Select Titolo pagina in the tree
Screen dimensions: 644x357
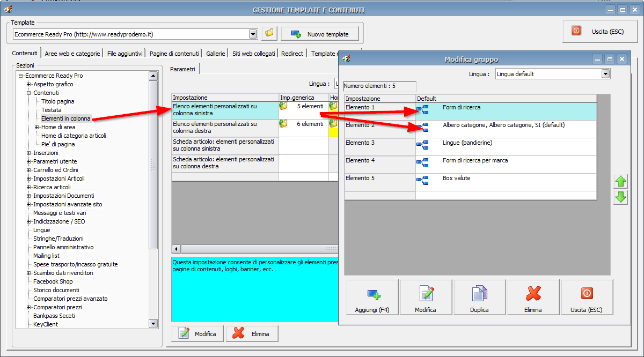coord(58,101)
